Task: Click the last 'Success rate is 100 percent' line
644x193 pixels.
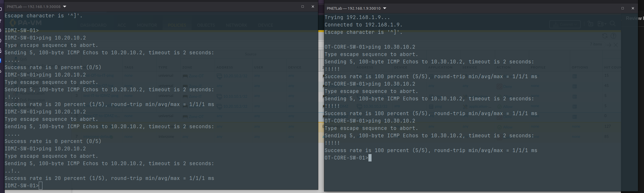Action: (431, 150)
